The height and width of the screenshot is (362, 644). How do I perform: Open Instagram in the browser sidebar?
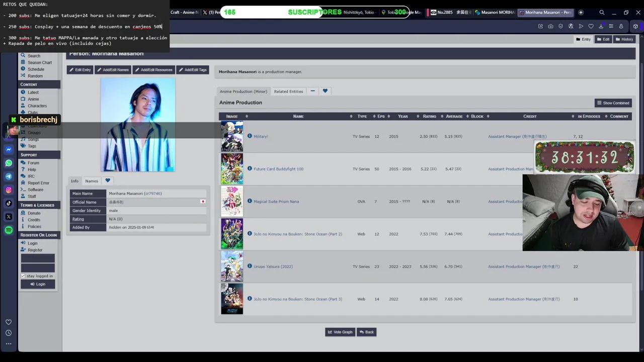click(x=9, y=190)
